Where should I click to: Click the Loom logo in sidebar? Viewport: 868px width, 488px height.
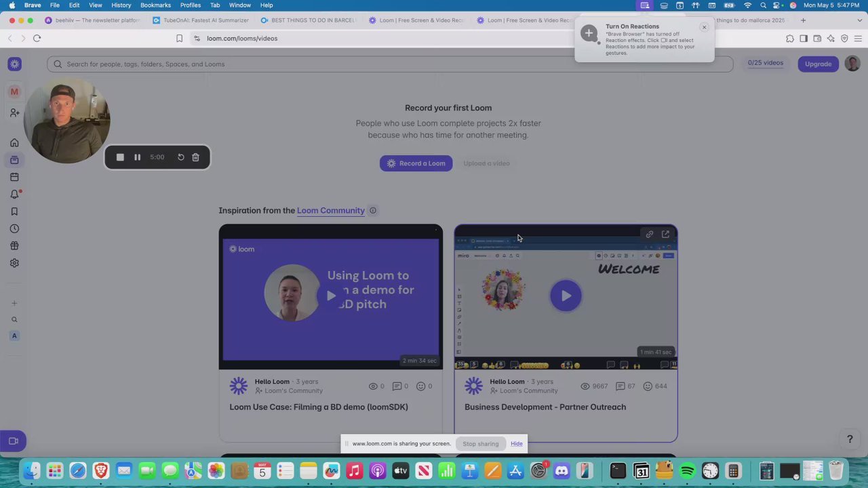pyautogui.click(x=14, y=64)
